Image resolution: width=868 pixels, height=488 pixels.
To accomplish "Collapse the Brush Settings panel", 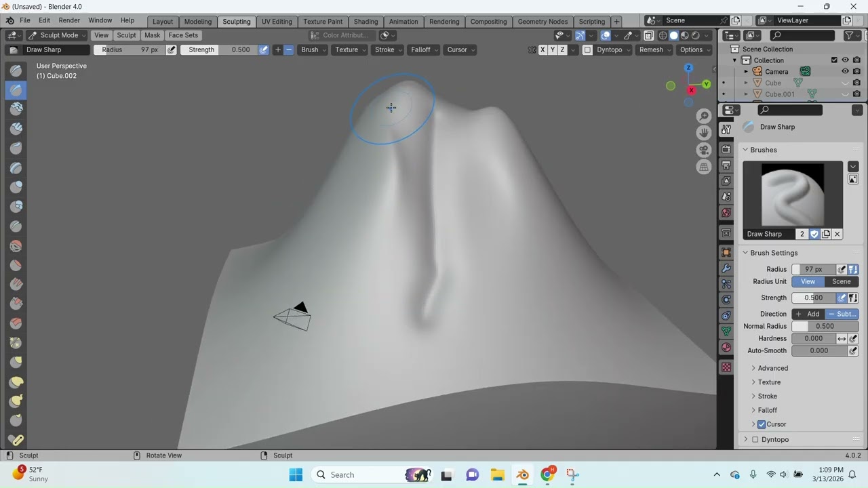I will (x=774, y=253).
